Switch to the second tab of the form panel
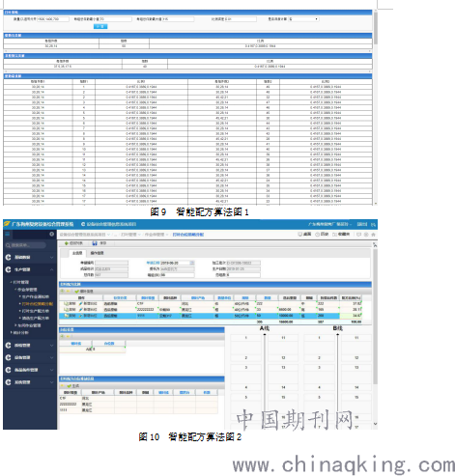Image resolution: width=455 pixels, height=476 pixels. pos(97,253)
